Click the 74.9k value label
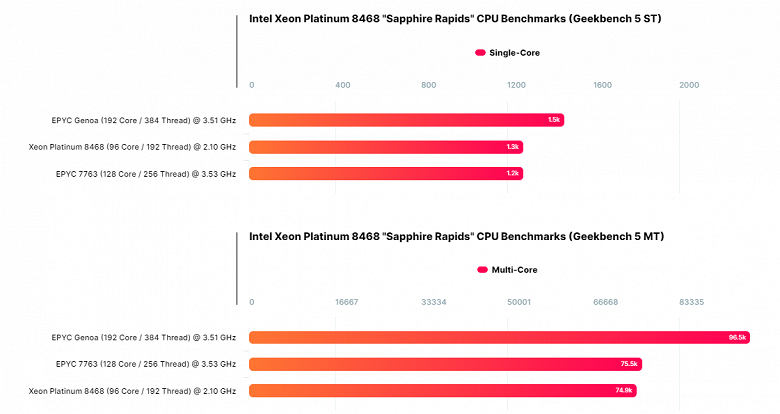The width and height of the screenshot is (780, 414). click(625, 391)
